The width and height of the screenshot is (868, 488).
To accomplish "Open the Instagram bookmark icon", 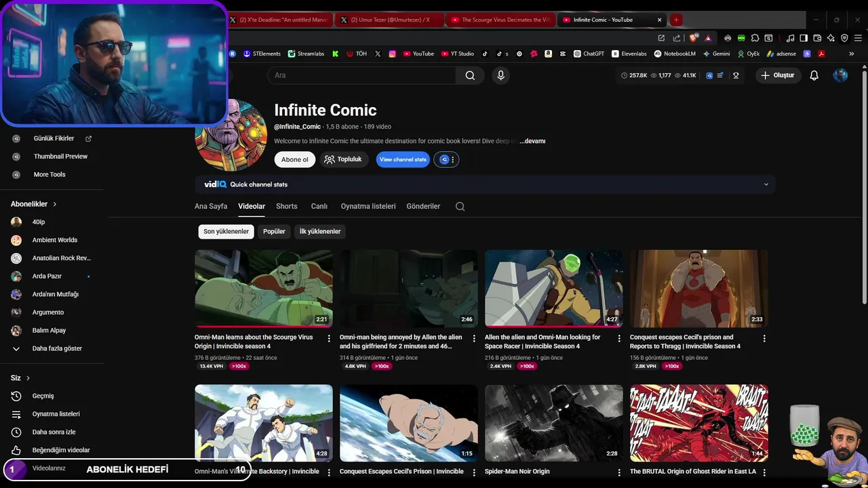I will 392,54.
